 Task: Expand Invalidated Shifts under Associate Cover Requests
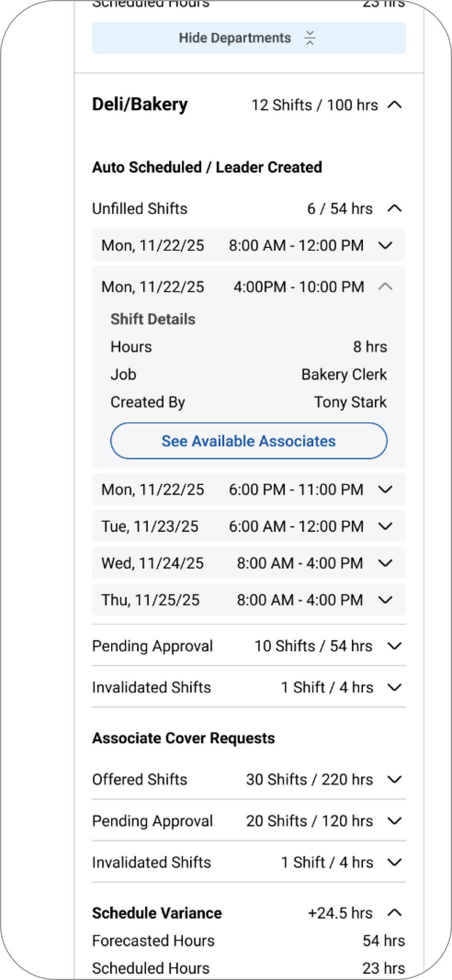coord(394,862)
